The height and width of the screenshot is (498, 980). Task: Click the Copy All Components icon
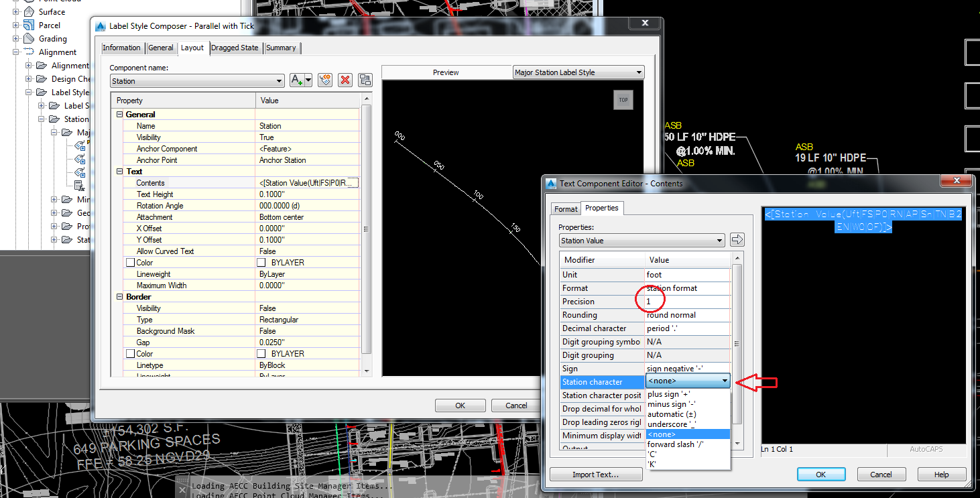[365, 80]
